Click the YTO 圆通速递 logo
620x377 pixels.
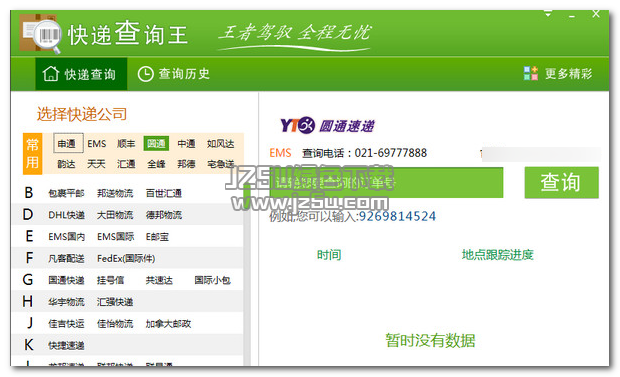tap(327, 125)
